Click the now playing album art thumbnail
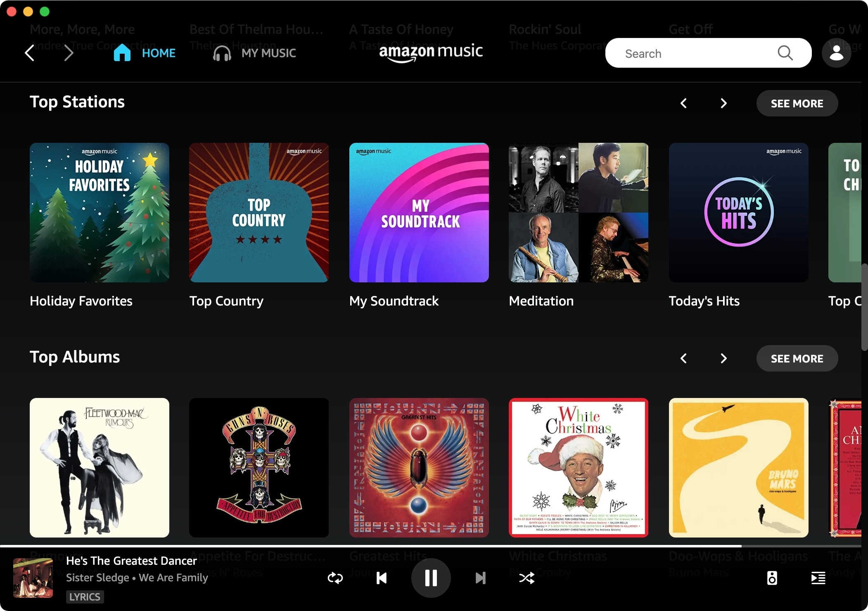Viewport: 868px width, 611px height. coord(33,578)
